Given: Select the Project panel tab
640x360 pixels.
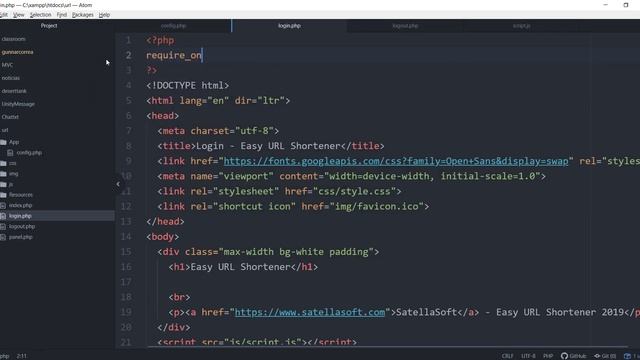Looking at the screenshot, I should pos(49,26).
